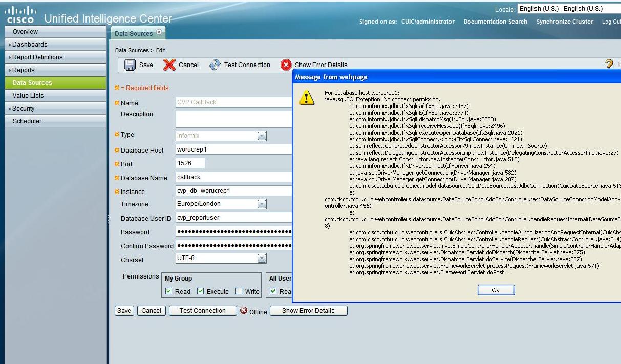
Task: Click the Database User ID field
Action: coord(234,218)
